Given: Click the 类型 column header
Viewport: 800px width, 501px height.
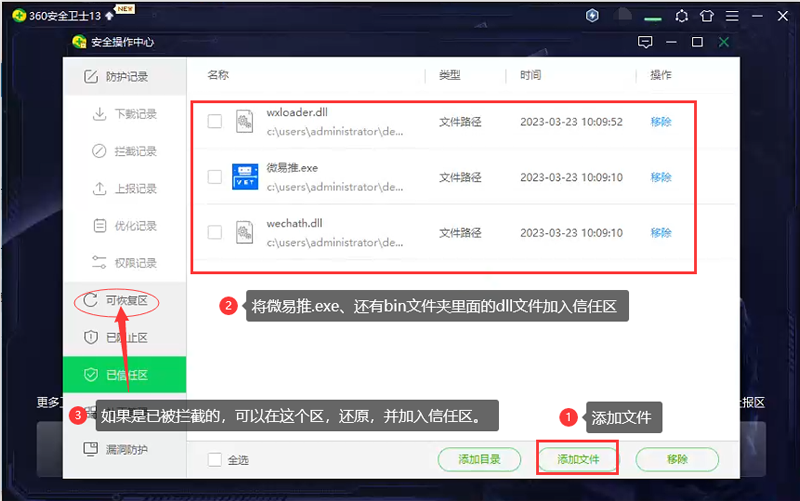Looking at the screenshot, I should pyautogui.click(x=449, y=75).
